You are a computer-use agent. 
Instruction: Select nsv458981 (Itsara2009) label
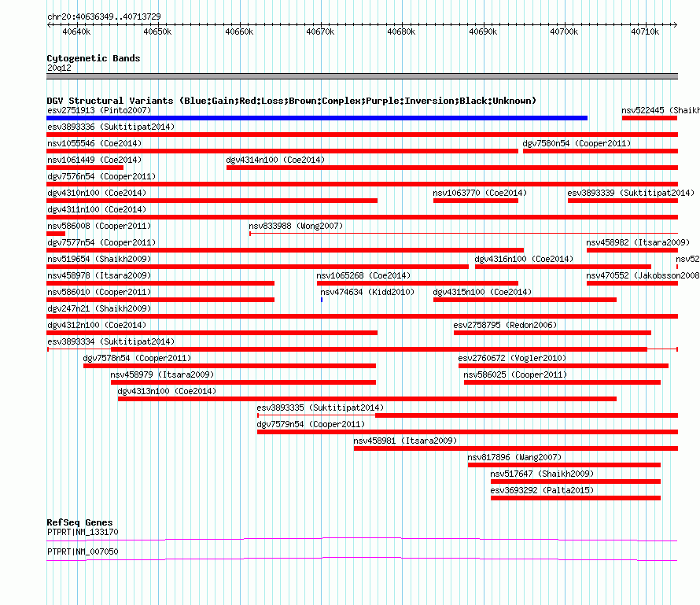click(405, 441)
